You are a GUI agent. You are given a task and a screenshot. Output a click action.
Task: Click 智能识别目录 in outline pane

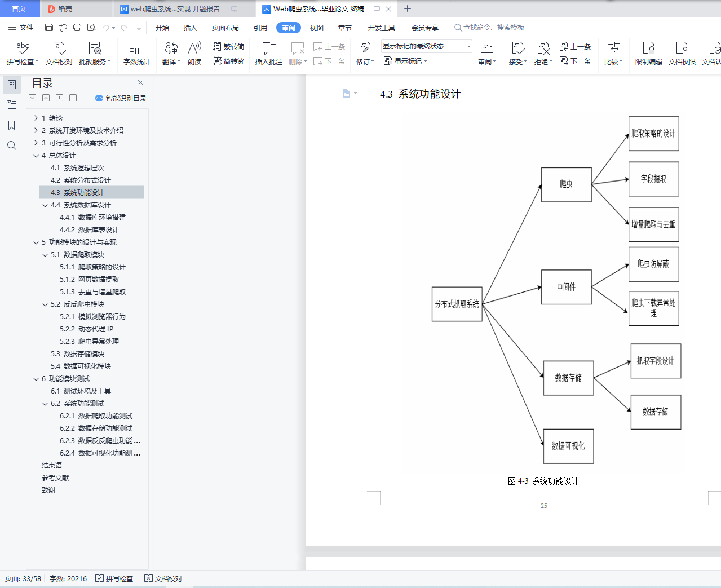(x=121, y=98)
